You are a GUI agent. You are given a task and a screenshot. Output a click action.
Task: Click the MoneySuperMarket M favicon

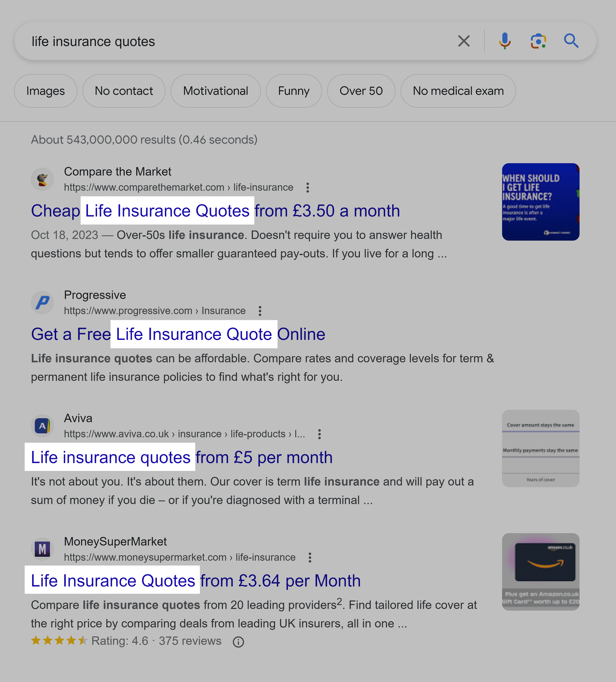click(42, 549)
